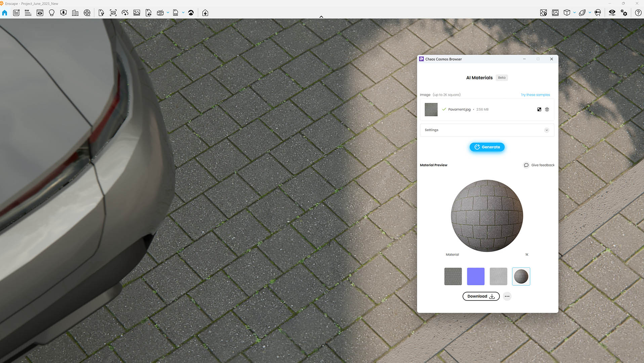
Task: Select the grey pavement texture map thumbnail
Action: 453,277
